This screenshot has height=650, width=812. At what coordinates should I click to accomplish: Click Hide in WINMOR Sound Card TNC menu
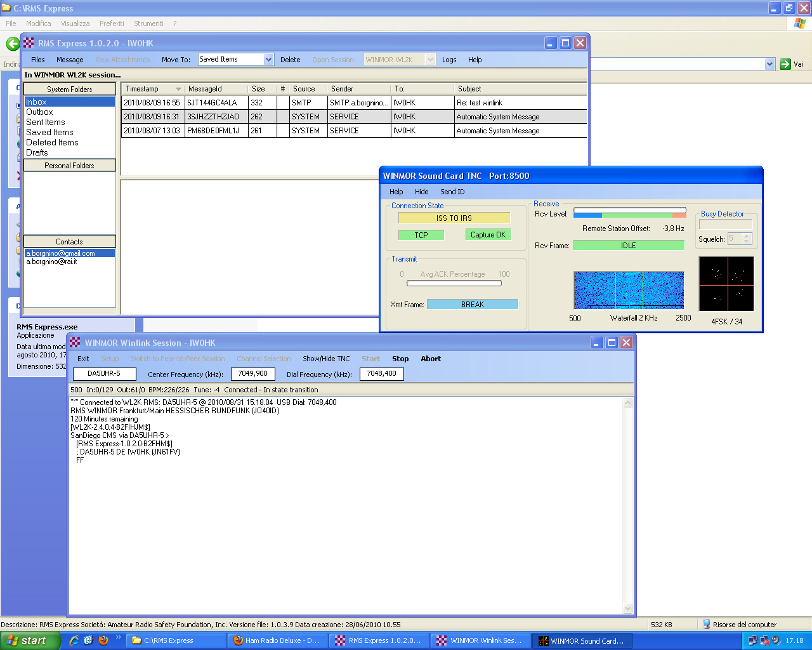tap(422, 192)
